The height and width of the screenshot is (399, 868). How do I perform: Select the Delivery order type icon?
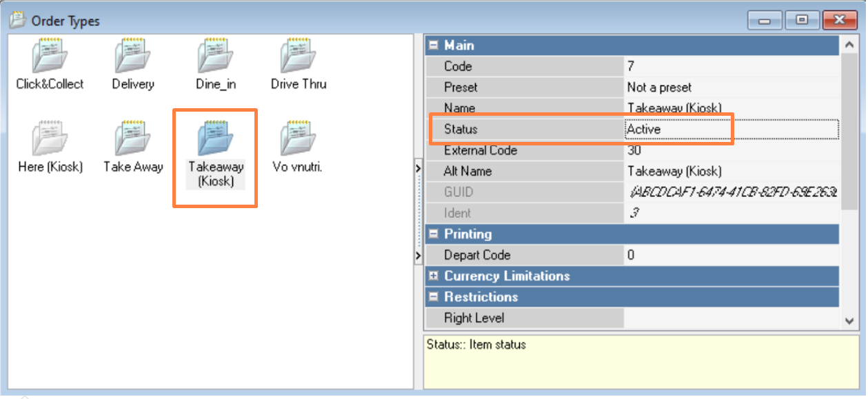(132, 57)
